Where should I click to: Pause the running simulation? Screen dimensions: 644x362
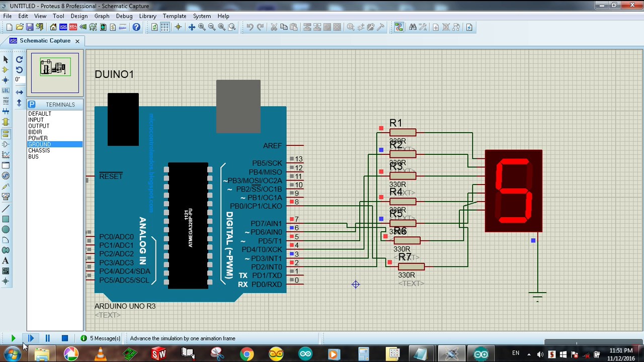(47, 338)
